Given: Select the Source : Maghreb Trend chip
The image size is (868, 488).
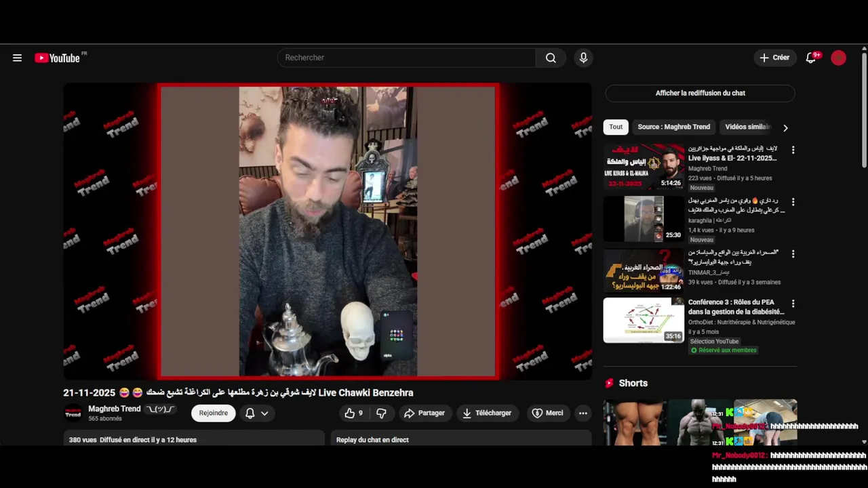Looking at the screenshot, I should coord(673,127).
